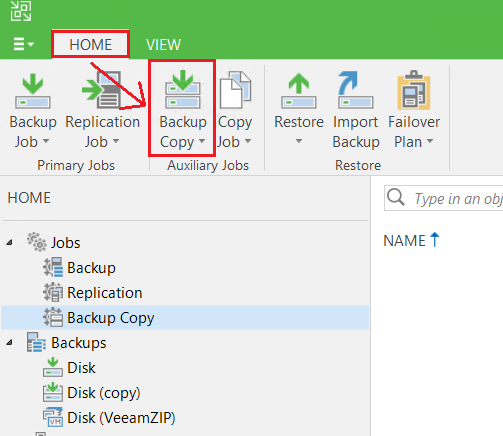503x436 pixels.
Task: Click the Veeam logo icon in title bar
Action: pos(21,11)
